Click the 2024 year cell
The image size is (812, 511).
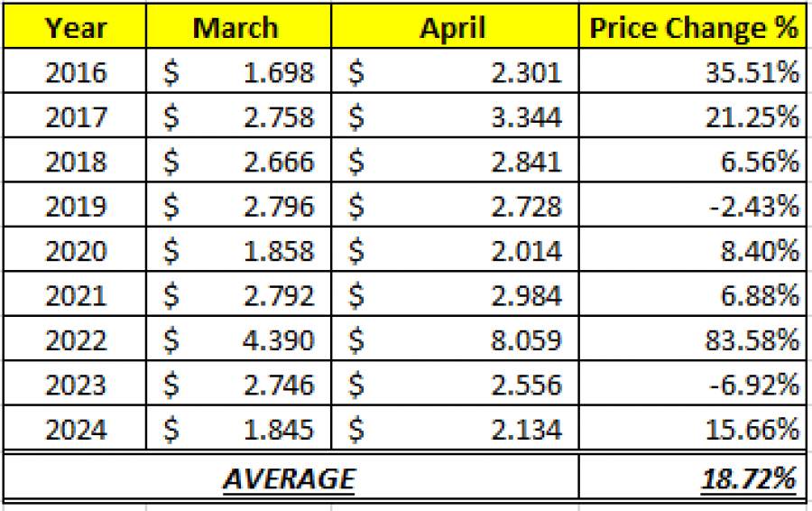pyautogui.click(x=76, y=430)
